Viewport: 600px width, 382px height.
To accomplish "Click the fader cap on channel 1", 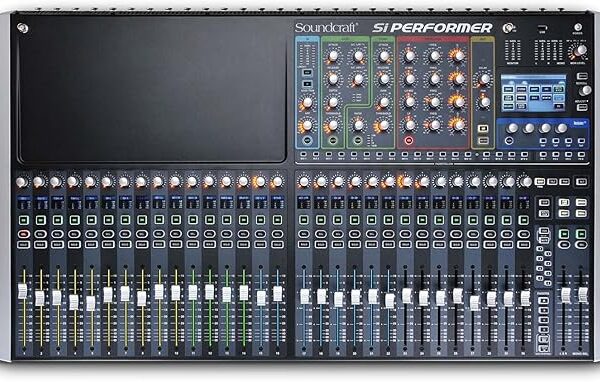I will click(23, 291).
